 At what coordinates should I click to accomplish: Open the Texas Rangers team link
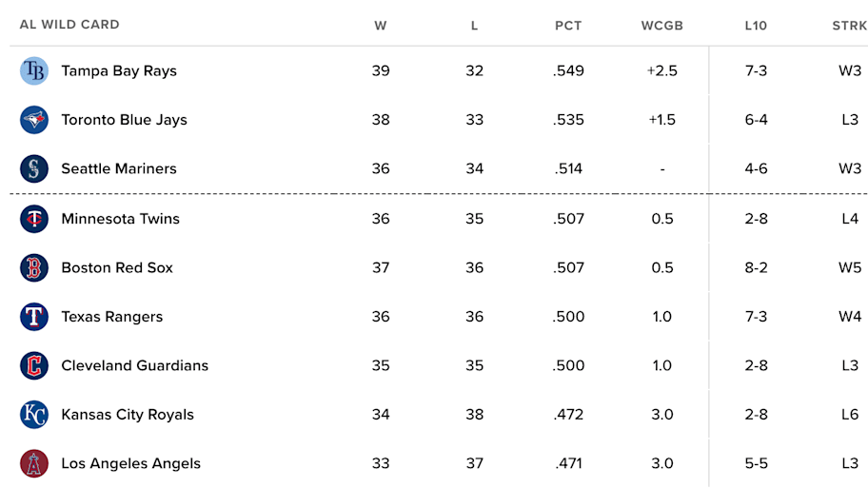(x=111, y=317)
